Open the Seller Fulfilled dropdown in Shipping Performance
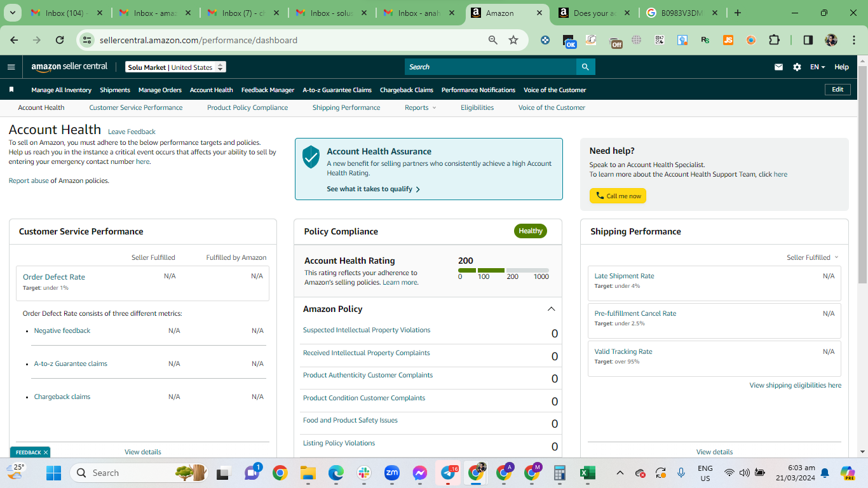Screen dimensions: 868x488 (x=812, y=257)
